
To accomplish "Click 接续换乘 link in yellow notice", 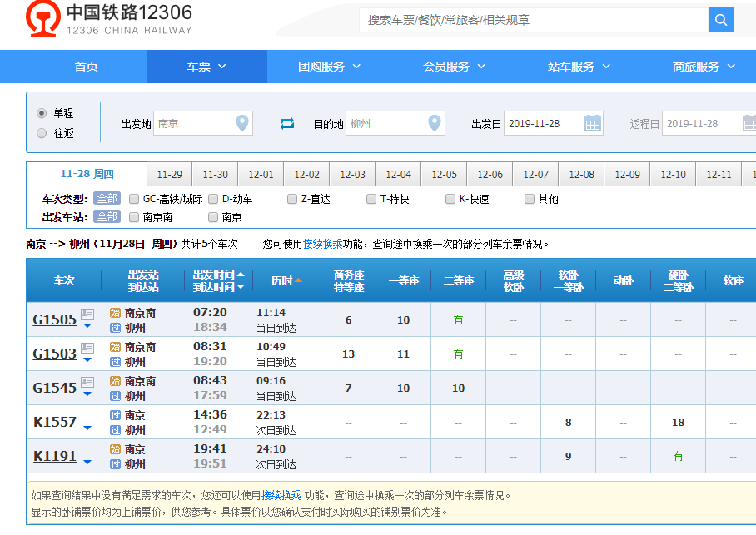I will [281, 495].
